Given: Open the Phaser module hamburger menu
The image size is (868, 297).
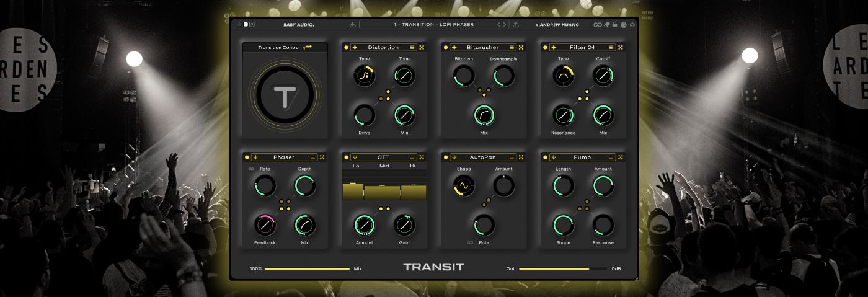Looking at the screenshot, I should point(313,157).
